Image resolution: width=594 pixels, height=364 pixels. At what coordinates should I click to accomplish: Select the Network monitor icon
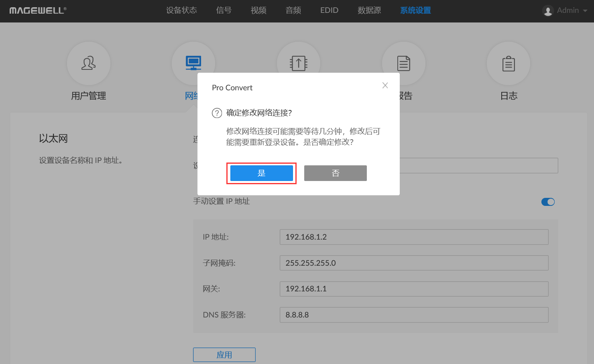click(x=193, y=63)
